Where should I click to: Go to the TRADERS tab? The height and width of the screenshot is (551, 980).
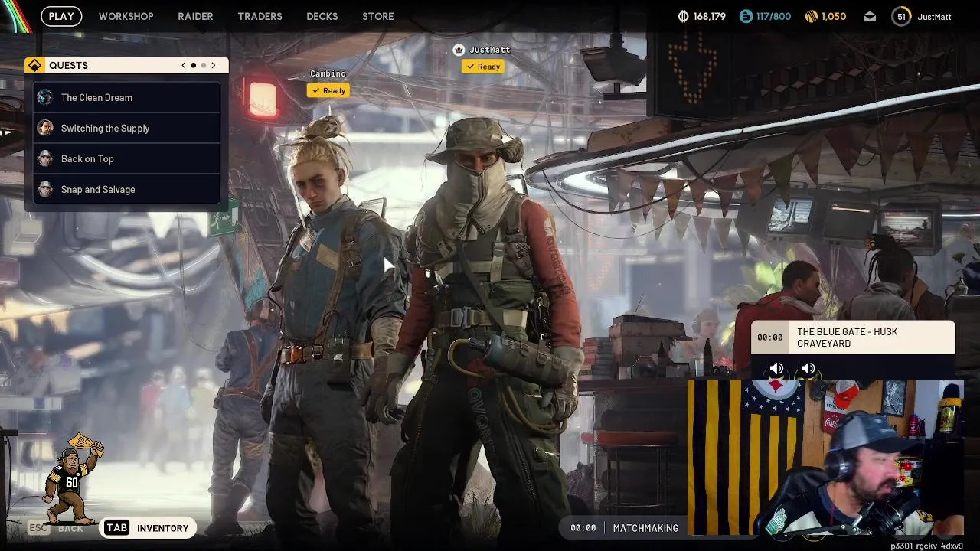pos(260,16)
